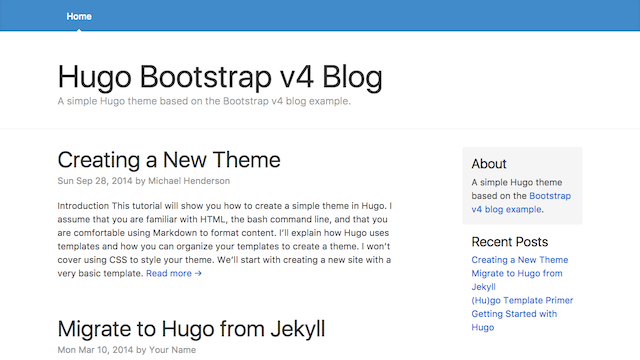
Task: Visit the Bootstrap v4 blog example link
Action: click(x=521, y=202)
